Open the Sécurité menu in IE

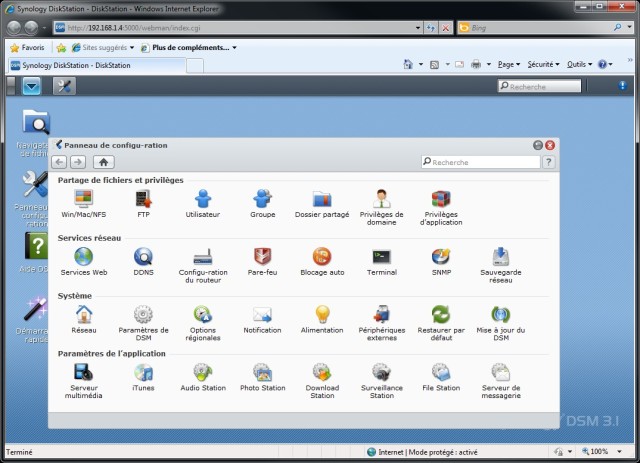(x=543, y=65)
